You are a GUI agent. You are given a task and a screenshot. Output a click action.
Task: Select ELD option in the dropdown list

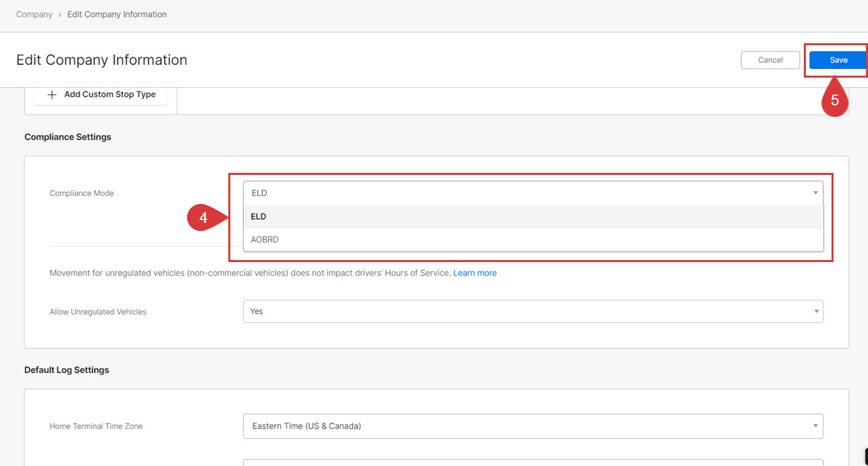(533, 217)
